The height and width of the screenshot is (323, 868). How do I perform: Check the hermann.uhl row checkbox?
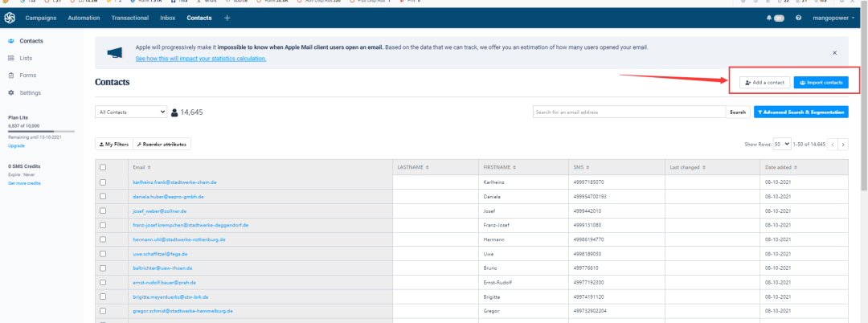(103, 239)
